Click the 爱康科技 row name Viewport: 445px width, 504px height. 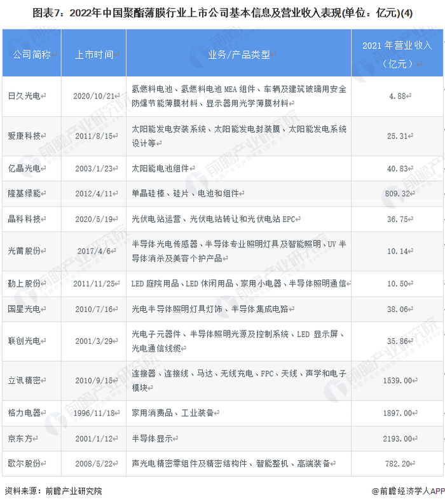tap(24, 136)
